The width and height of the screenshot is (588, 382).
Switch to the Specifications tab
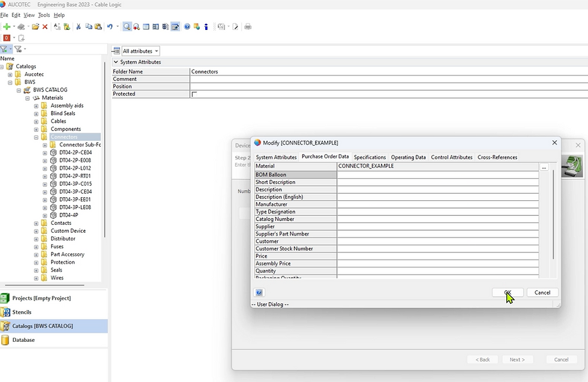[369, 157]
